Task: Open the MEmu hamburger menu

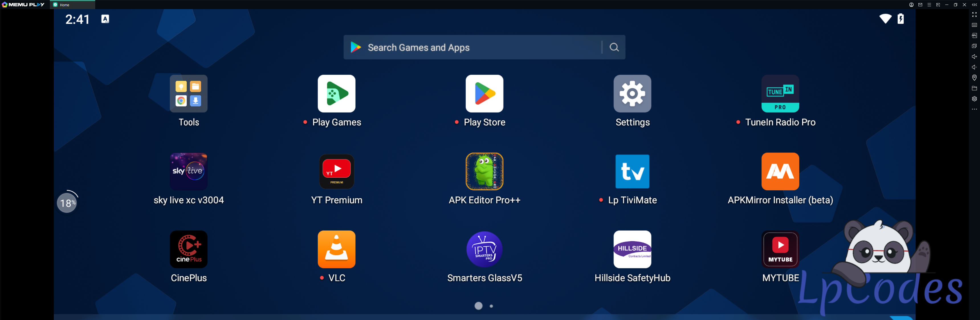Action: click(929, 5)
